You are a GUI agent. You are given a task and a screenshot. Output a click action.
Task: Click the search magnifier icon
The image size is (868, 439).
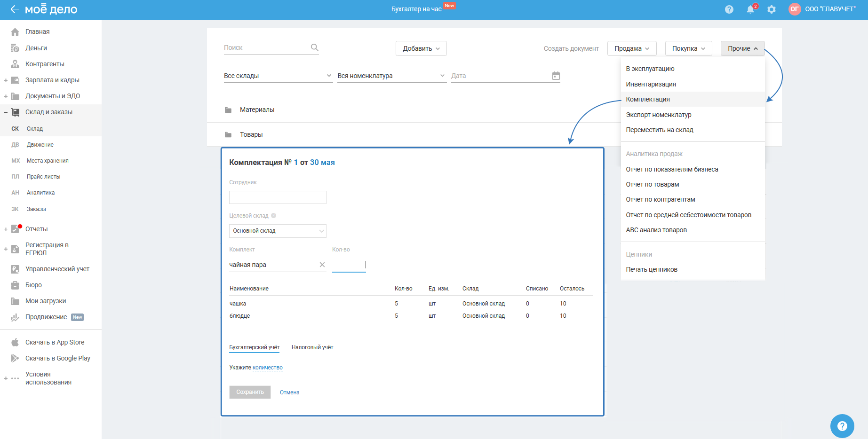315,47
